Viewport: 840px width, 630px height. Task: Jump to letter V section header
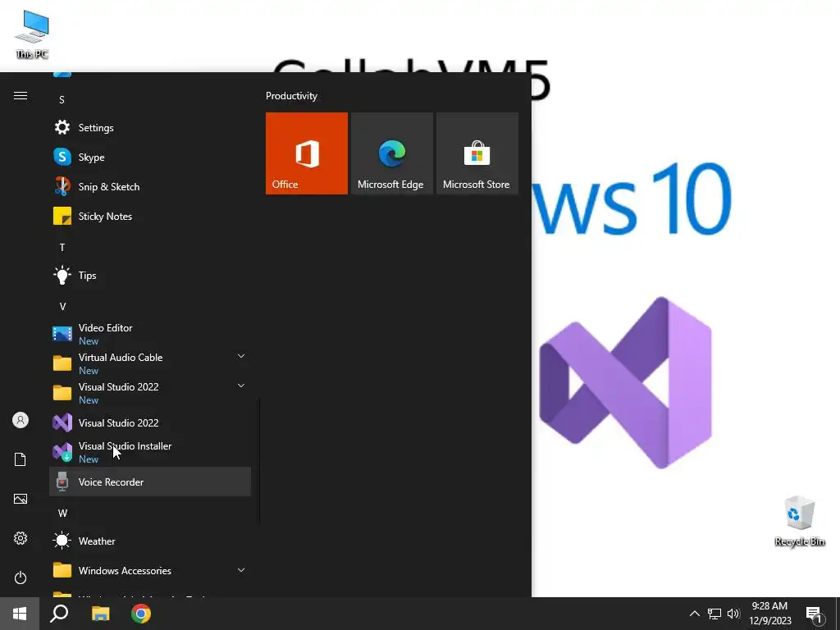pyautogui.click(x=62, y=307)
